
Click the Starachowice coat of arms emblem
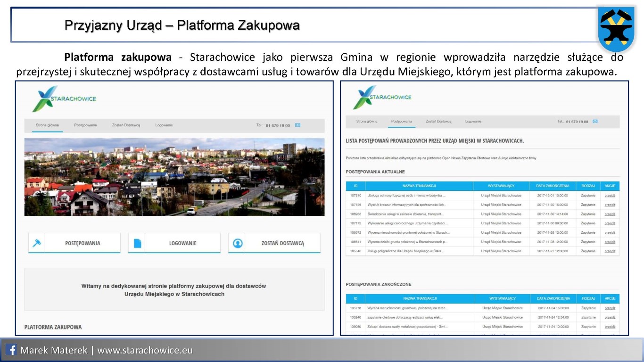click(x=616, y=30)
